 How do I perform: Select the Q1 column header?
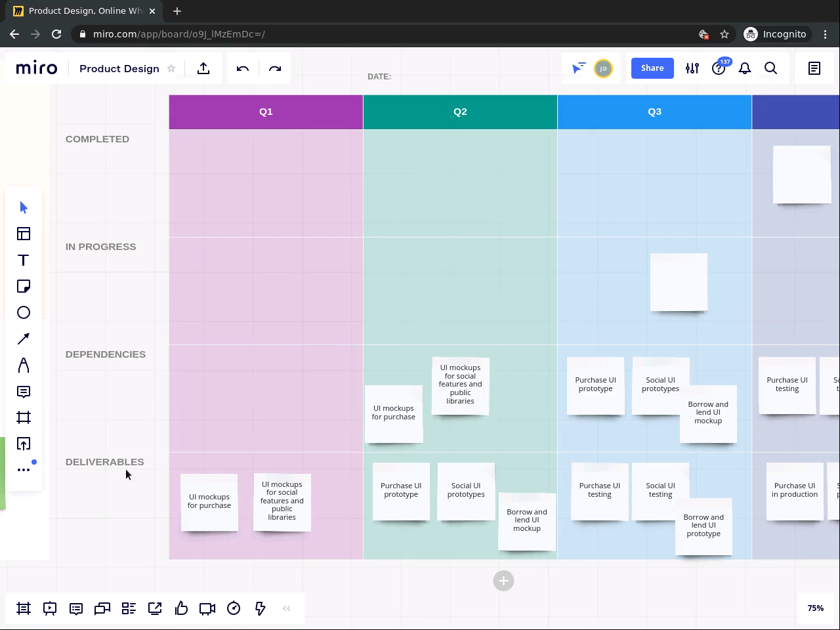pos(266,112)
